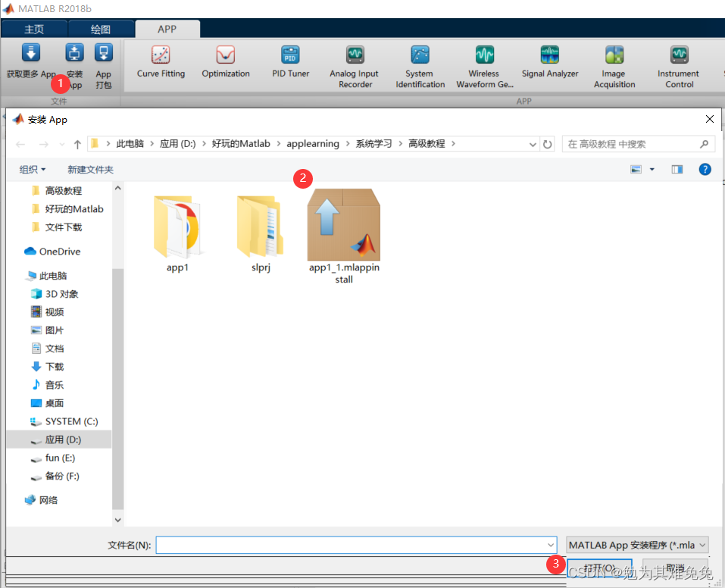The image size is (725, 588).
Task: Click the 取消 button
Action: 675,568
